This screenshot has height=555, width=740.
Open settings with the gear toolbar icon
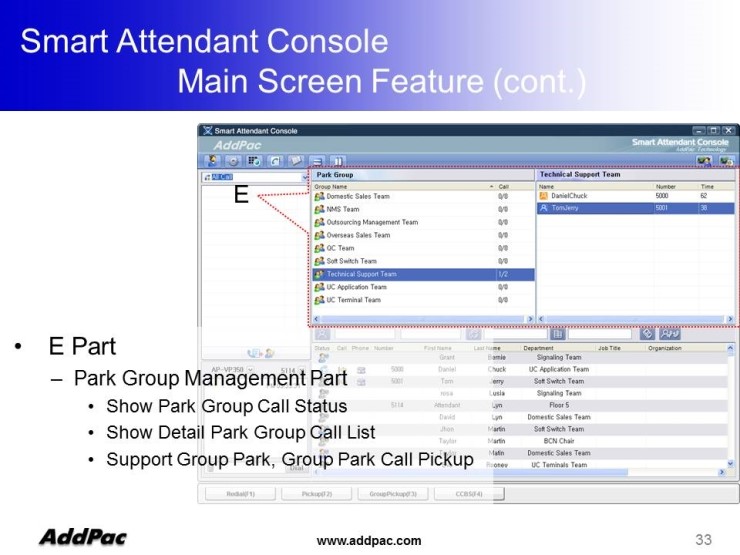(233, 161)
